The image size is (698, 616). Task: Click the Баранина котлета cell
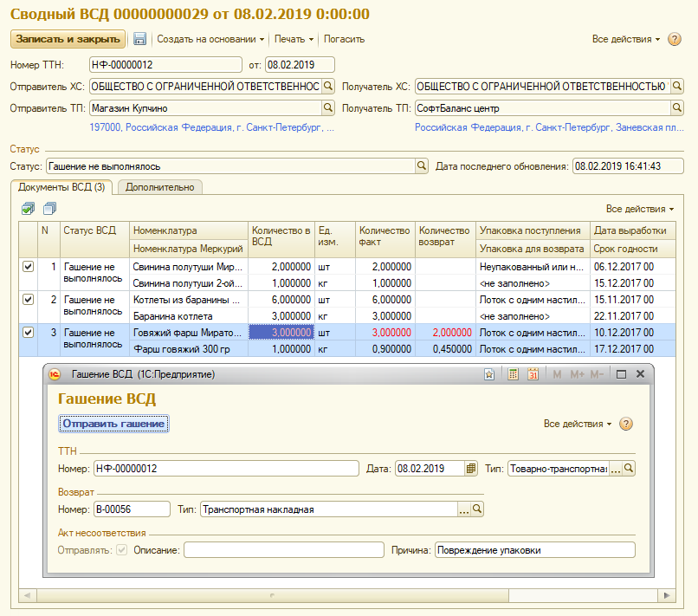tap(189, 316)
